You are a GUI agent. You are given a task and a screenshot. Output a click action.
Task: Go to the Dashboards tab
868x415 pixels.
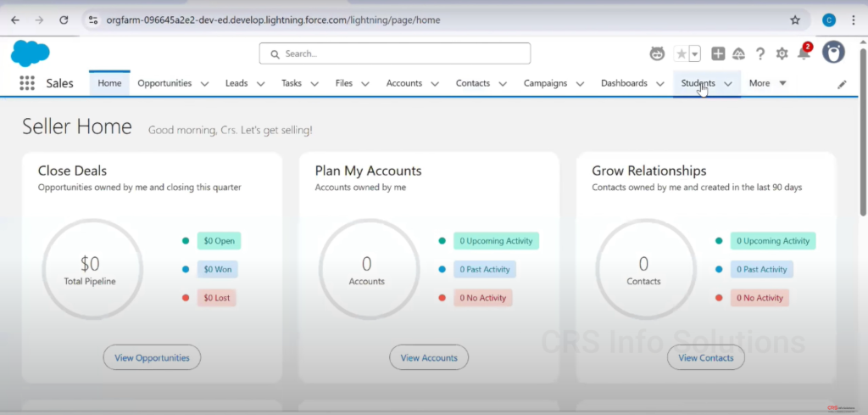point(624,83)
